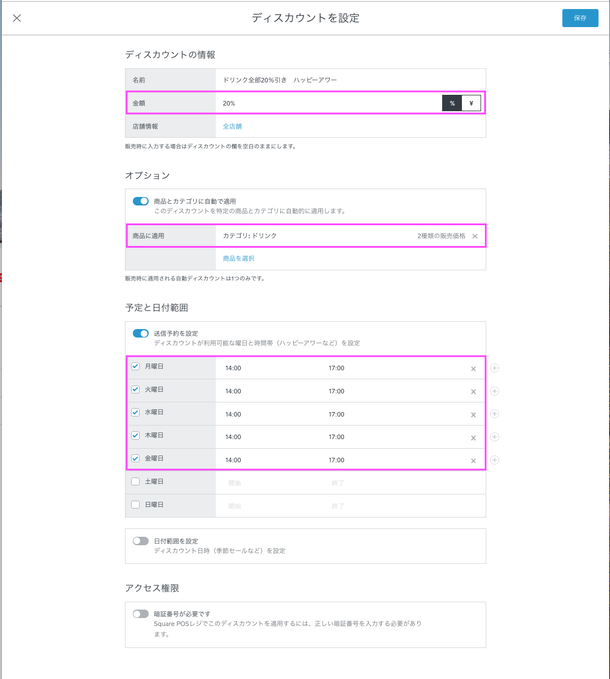Screen dimensions: 610x679
Task: Click the 保存 save button
Action: click(x=580, y=18)
